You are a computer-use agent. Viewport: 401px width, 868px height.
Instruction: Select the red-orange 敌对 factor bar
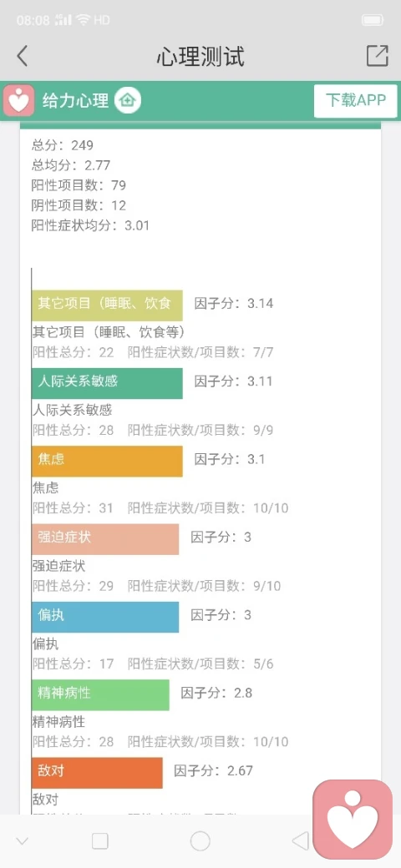tap(97, 773)
